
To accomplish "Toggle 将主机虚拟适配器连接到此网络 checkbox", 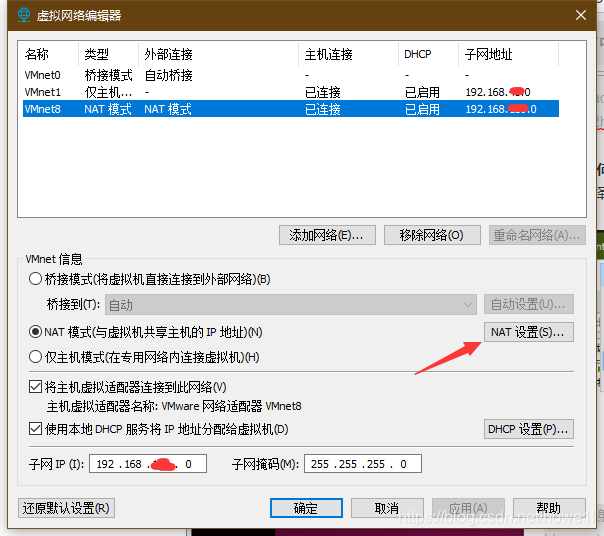I will 35,386.
